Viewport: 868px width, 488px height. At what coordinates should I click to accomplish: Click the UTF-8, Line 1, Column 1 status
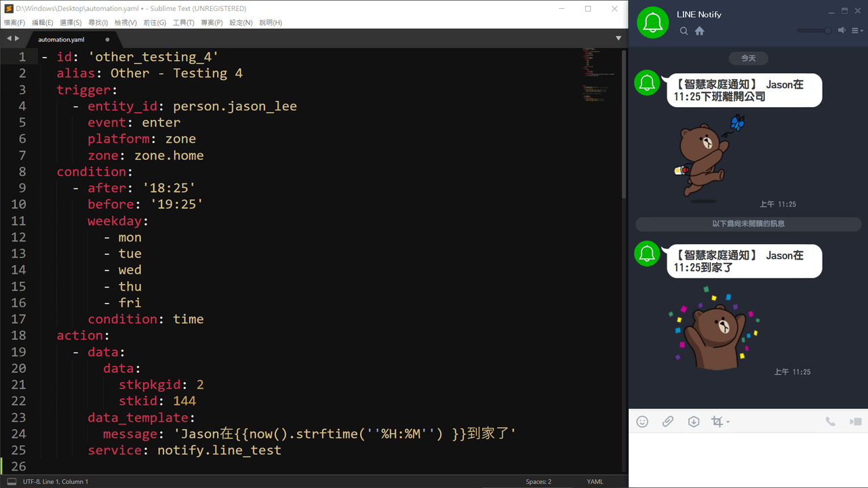point(56,481)
